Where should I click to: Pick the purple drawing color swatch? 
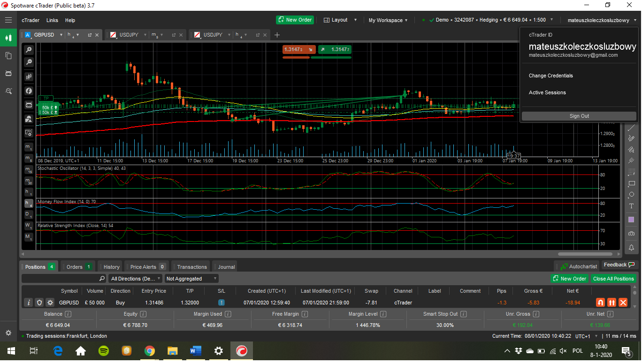(631, 220)
